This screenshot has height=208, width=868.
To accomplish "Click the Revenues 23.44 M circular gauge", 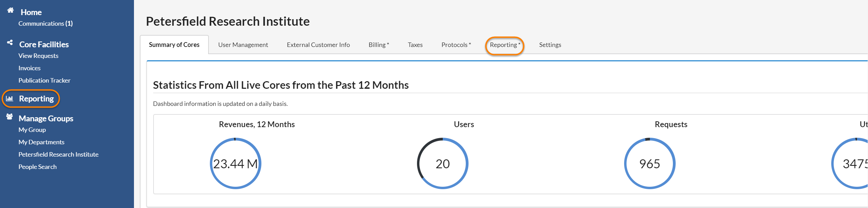I will point(236,163).
